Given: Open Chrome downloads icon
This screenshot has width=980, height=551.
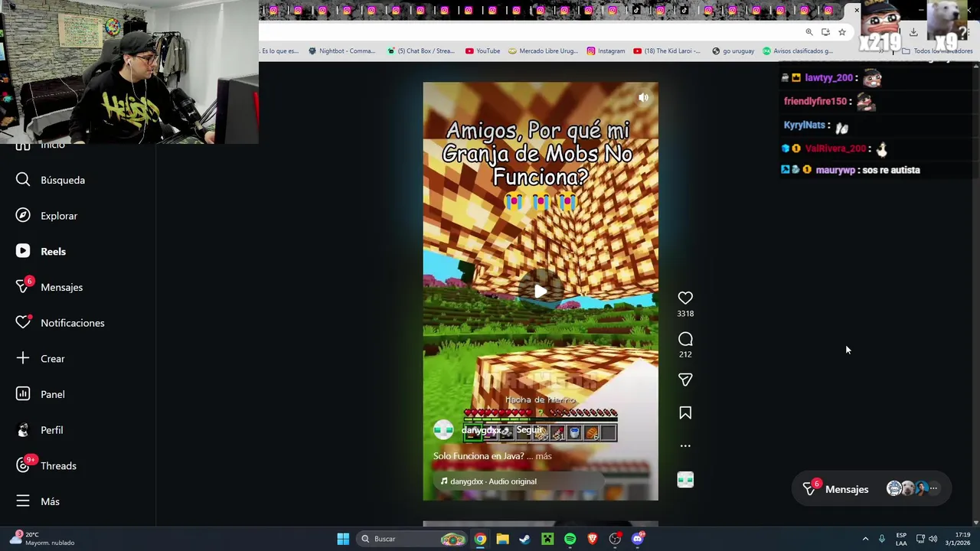Looking at the screenshot, I should (x=913, y=32).
